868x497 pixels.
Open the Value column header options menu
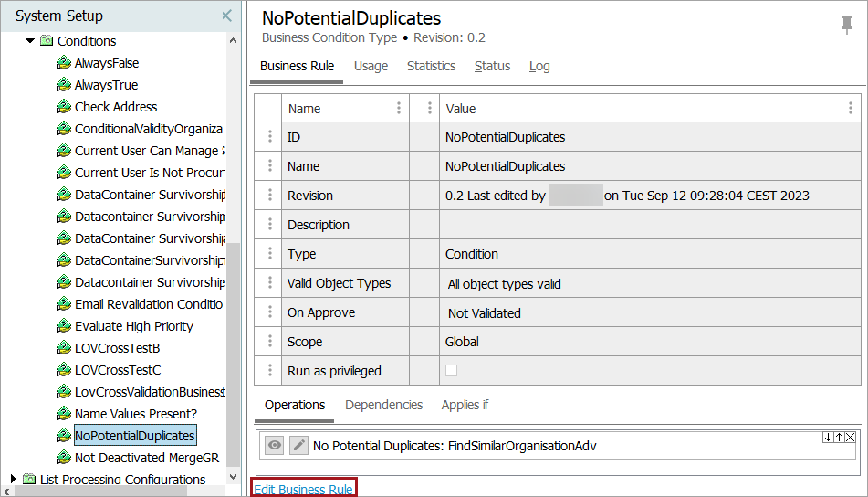tap(850, 108)
